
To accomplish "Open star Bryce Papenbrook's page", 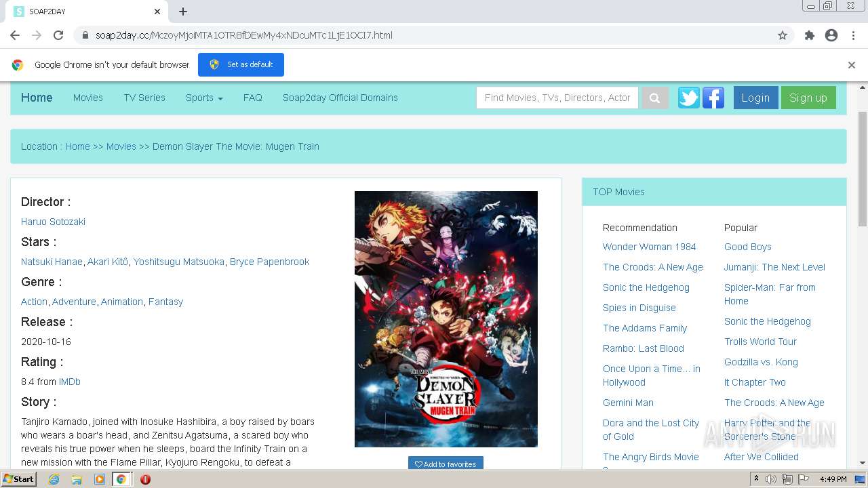I will (269, 262).
